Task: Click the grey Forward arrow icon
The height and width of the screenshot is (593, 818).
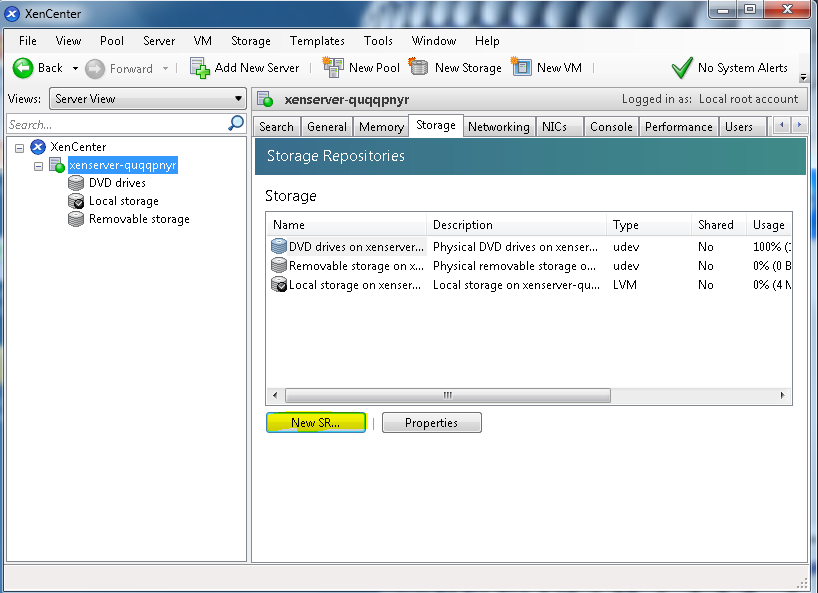Action: click(95, 69)
